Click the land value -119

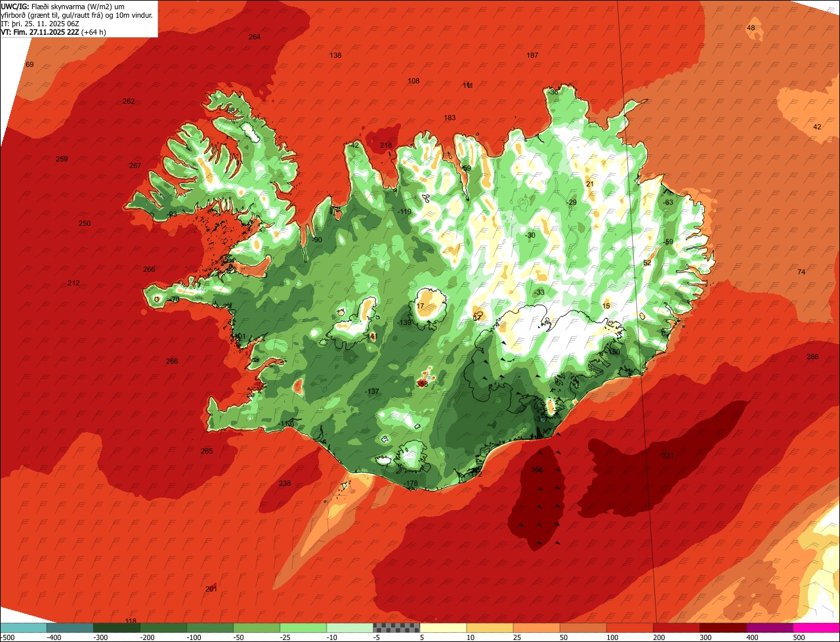coord(404,211)
